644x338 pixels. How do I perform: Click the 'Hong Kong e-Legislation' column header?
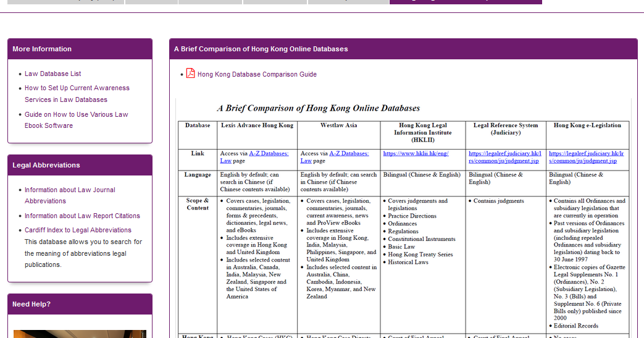tap(587, 125)
